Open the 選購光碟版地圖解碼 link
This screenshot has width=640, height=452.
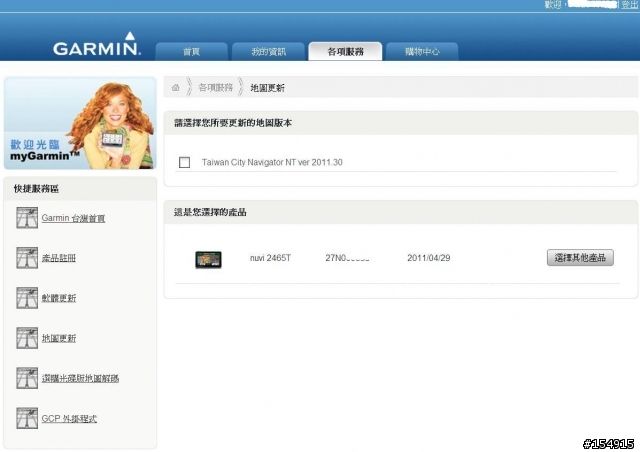point(80,378)
